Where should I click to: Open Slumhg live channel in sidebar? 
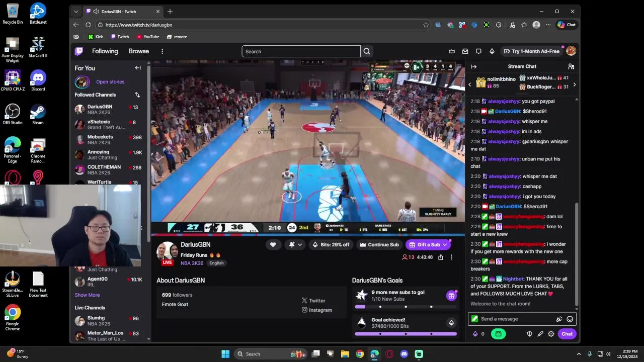[108, 321]
